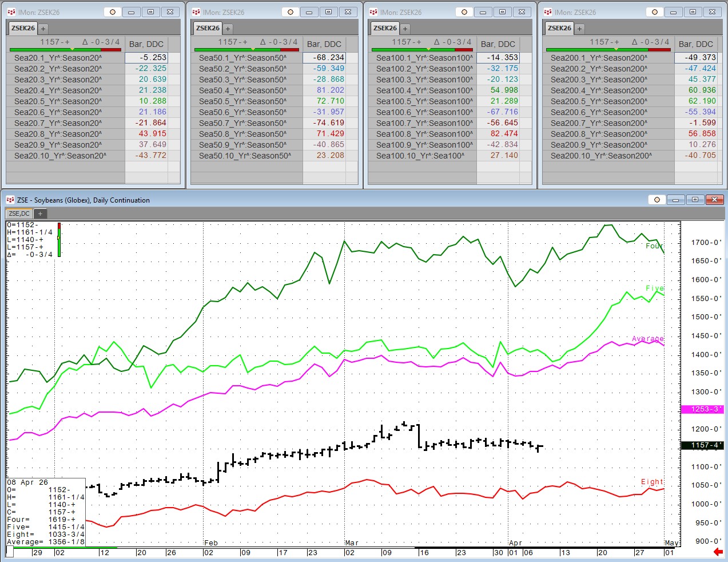The width and height of the screenshot is (728, 562).
Task: Open the CQG icon menu of the Soybeans chart
Action: [10, 200]
